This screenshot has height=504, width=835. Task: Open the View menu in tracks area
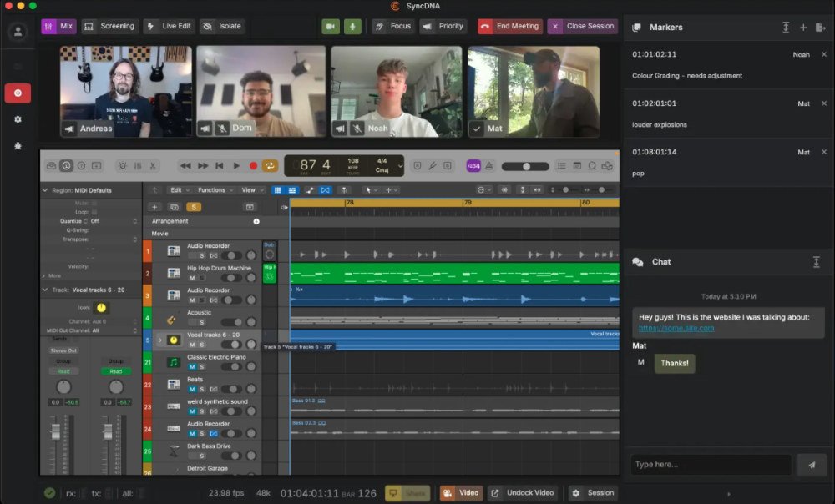pyautogui.click(x=252, y=190)
